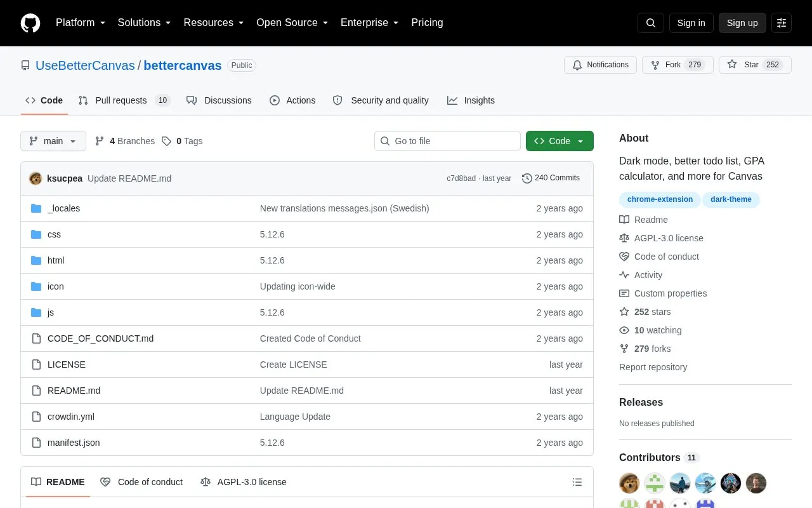Screen dimensions: 812x508
Task: Click the chrome-extension topic tag
Action: (x=660, y=199)
